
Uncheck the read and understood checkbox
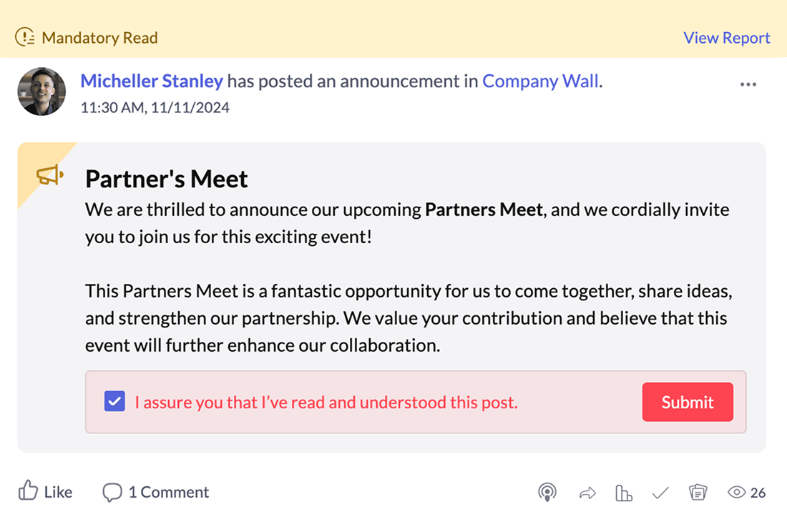click(x=114, y=402)
